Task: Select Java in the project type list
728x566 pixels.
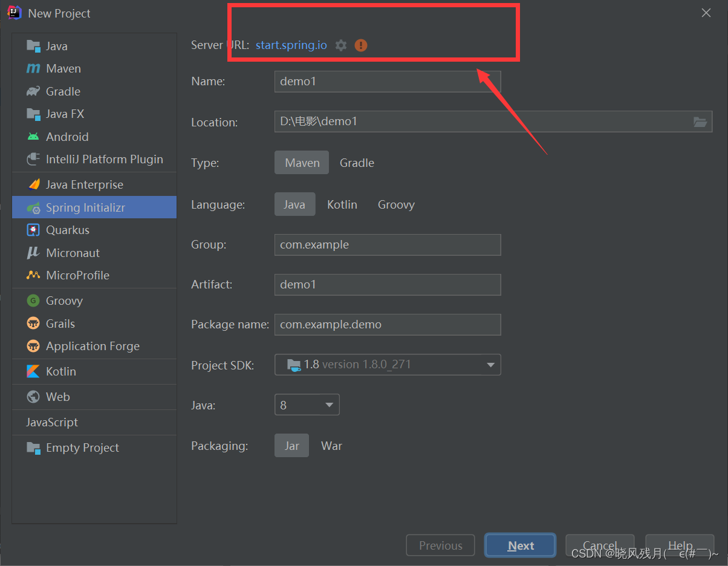Action: coord(94,46)
